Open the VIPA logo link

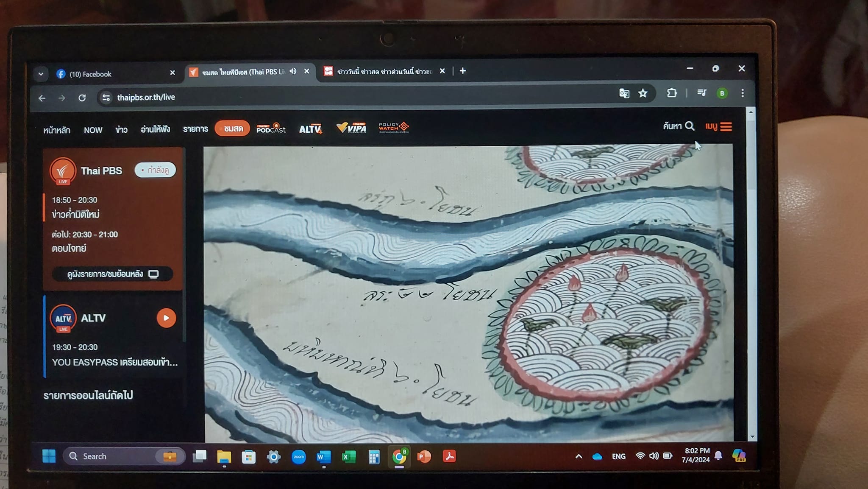pos(351,128)
